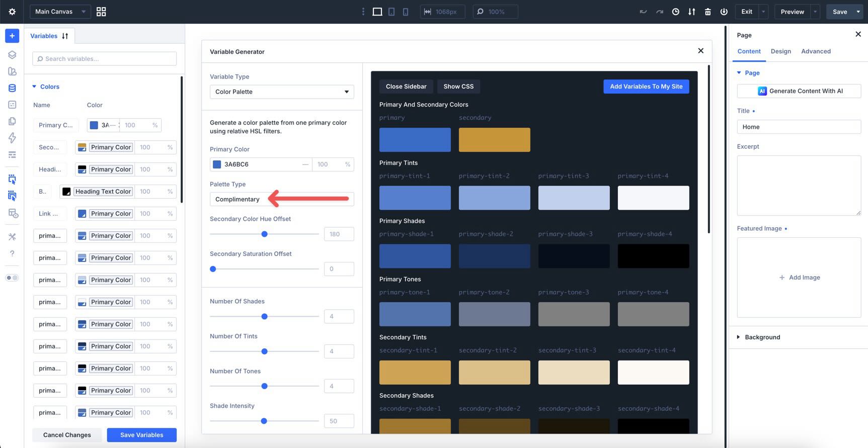
Task: Click the undo arrow icon
Action: [643, 12]
